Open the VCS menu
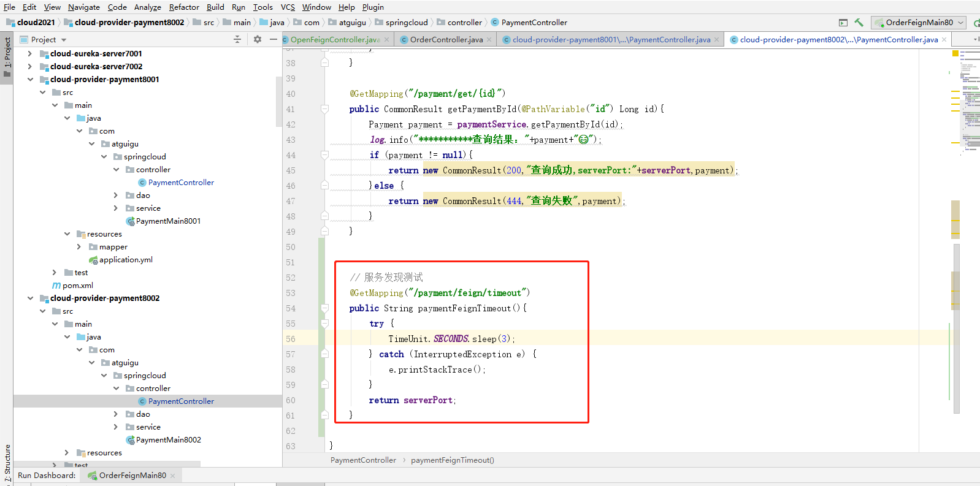 (288, 7)
